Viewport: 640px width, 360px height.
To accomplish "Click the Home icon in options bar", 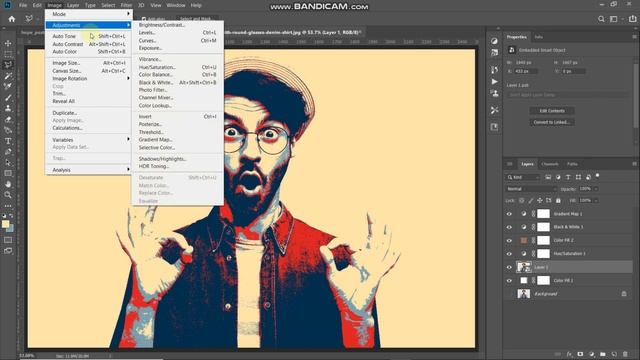I will point(11,19).
